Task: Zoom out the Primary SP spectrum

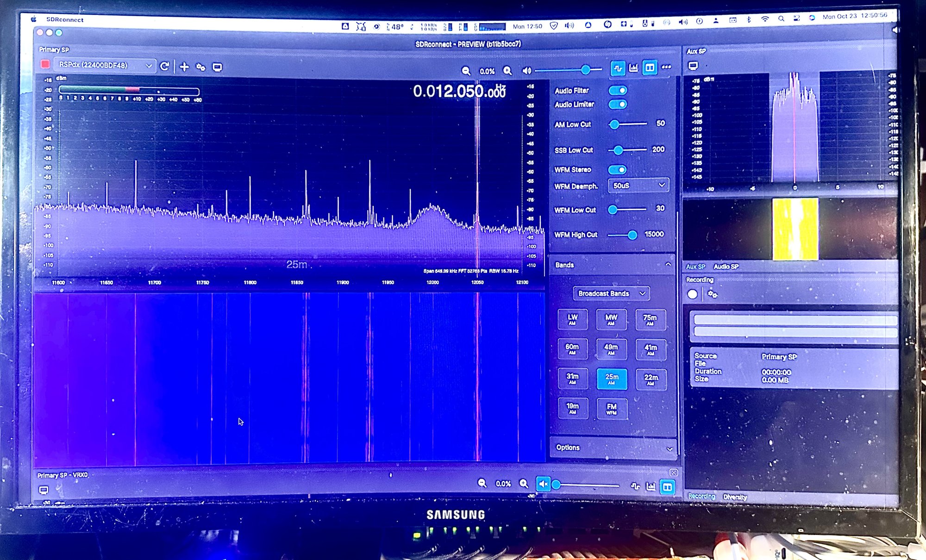Action: [466, 71]
